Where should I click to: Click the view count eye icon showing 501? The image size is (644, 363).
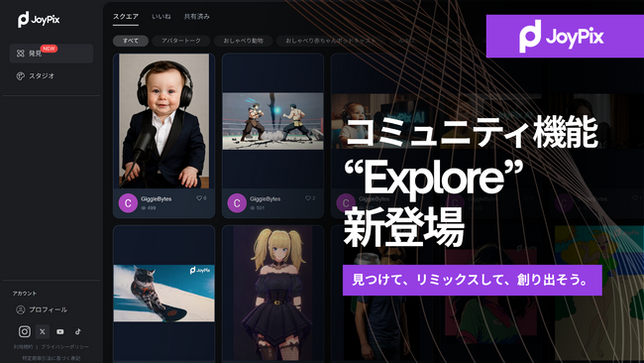point(253,208)
